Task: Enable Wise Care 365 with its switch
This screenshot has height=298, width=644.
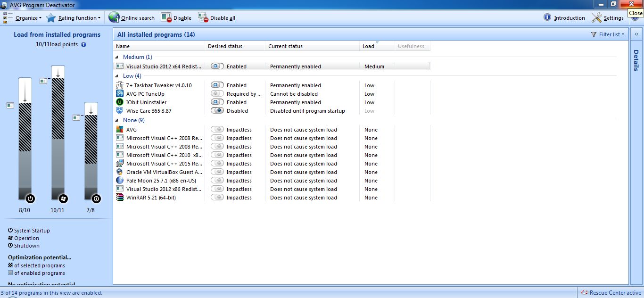Action: click(217, 111)
